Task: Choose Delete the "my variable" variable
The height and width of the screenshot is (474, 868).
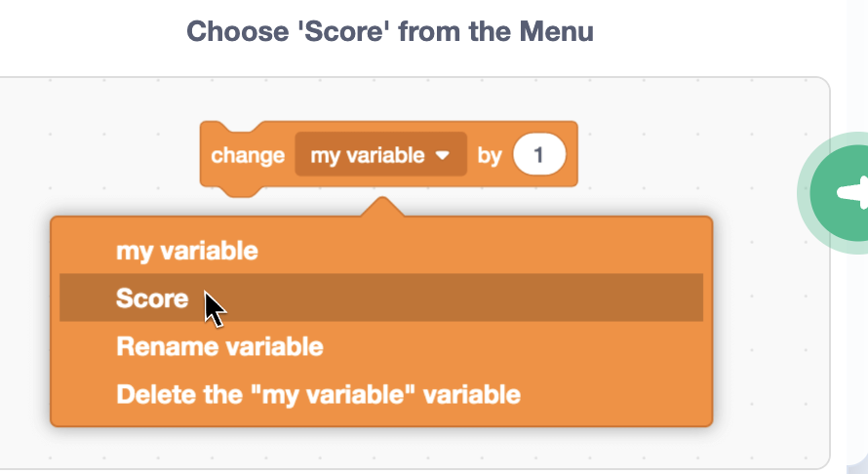Action: coord(318,395)
